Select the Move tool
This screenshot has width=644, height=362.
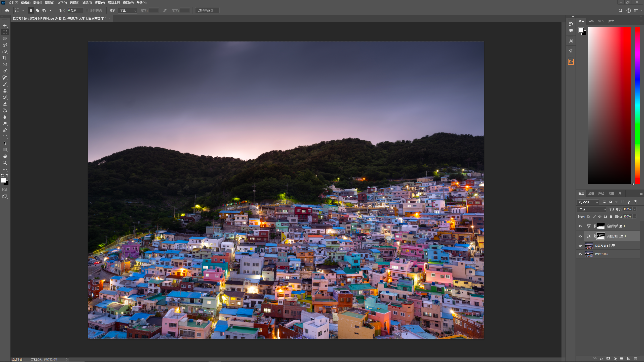5,25
